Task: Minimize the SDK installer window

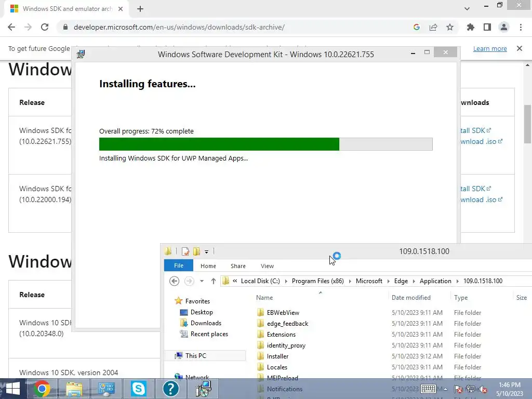Action: pyautogui.click(x=413, y=52)
